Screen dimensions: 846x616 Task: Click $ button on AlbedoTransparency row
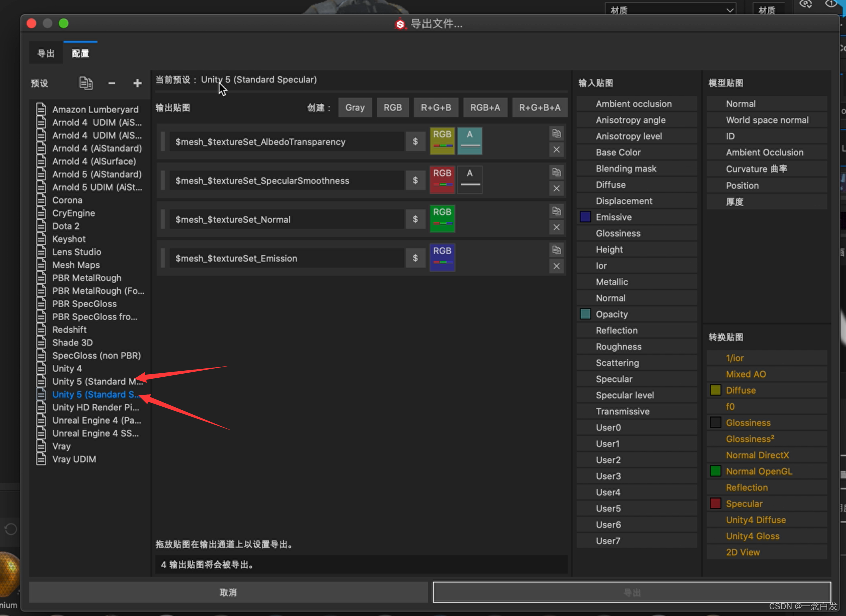[415, 142]
